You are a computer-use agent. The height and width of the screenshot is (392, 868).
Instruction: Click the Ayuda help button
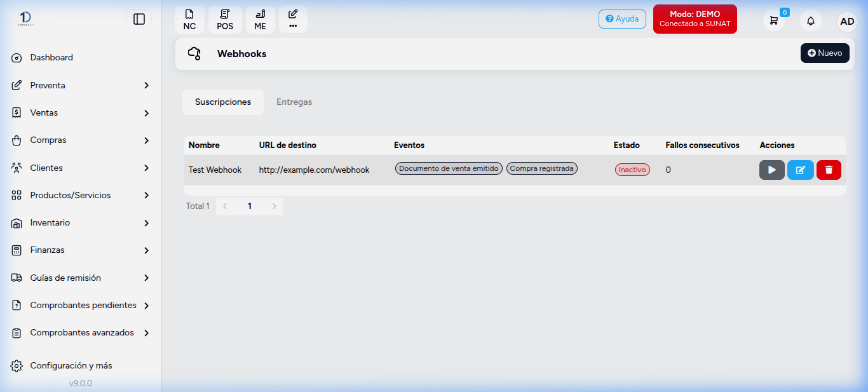click(x=622, y=19)
